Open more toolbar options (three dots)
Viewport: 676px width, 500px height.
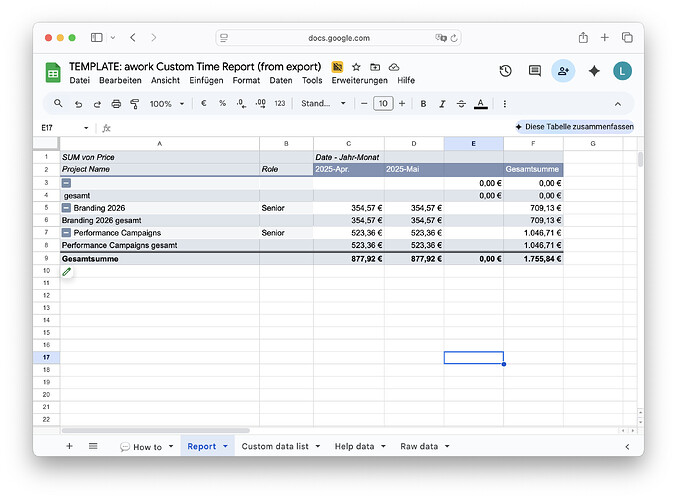pos(504,104)
